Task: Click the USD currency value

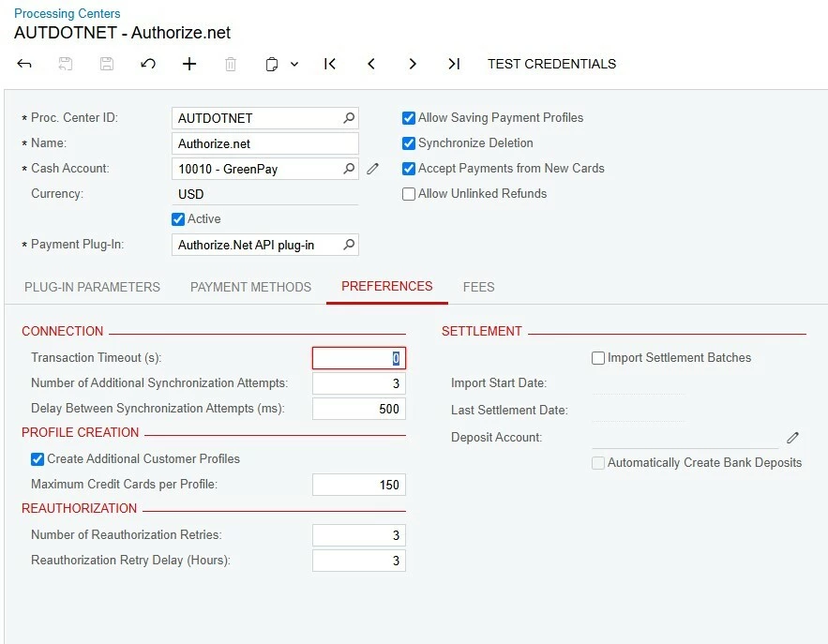Action: pyautogui.click(x=190, y=194)
